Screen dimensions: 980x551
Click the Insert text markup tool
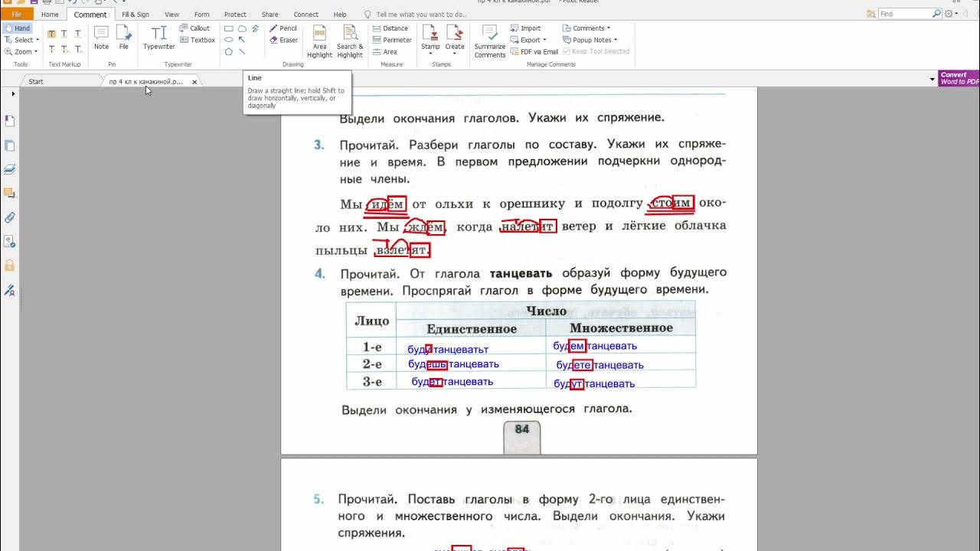pos(77,49)
